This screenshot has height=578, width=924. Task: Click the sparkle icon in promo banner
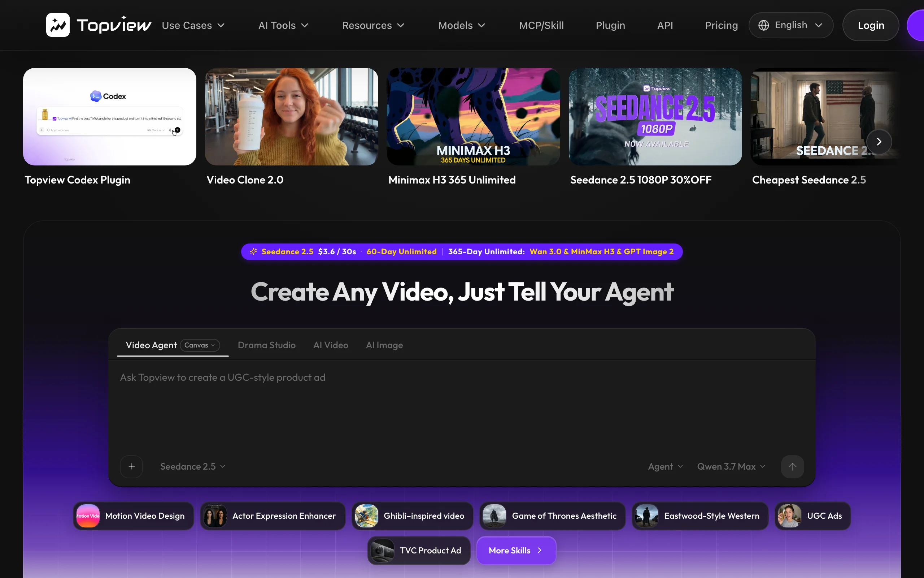[x=253, y=251]
